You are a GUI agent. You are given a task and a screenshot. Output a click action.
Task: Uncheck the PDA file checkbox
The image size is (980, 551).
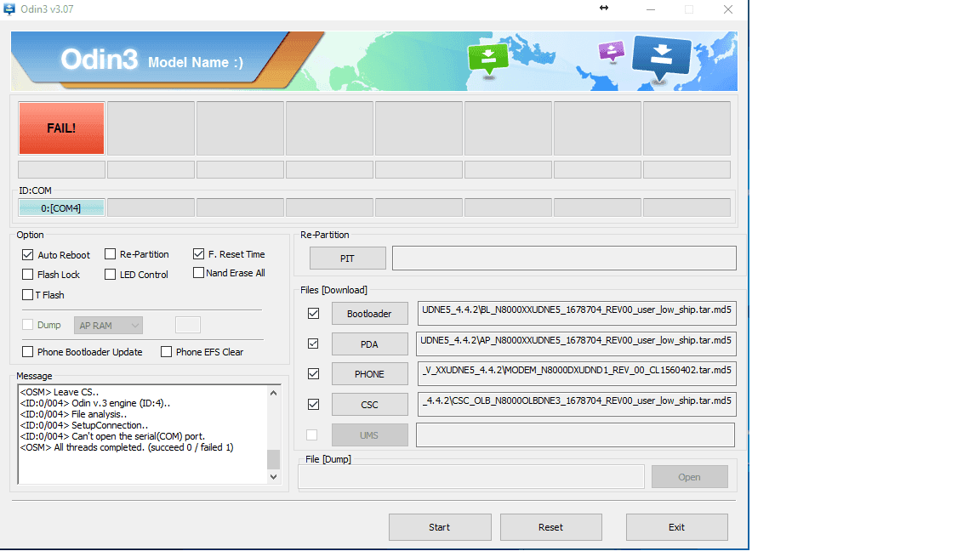click(314, 344)
